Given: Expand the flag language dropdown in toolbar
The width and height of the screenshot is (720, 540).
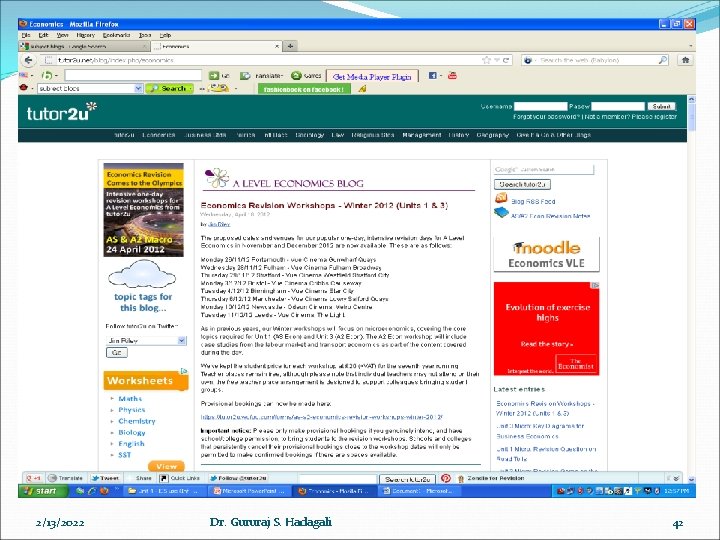Looking at the screenshot, I should (32, 75).
